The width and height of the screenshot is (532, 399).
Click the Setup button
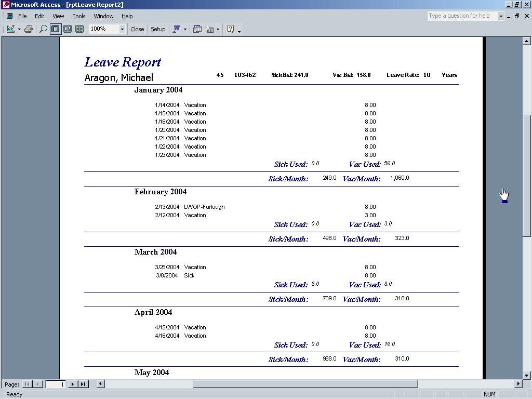[158, 29]
